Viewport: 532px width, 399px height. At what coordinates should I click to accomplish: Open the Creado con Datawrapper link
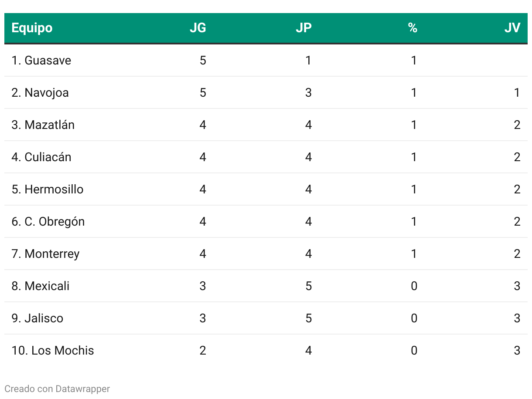[x=57, y=389]
